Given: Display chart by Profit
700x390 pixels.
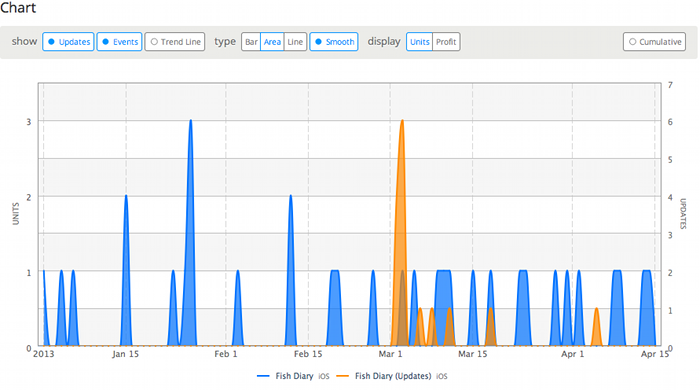Looking at the screenshot, I should coord(446,41).
